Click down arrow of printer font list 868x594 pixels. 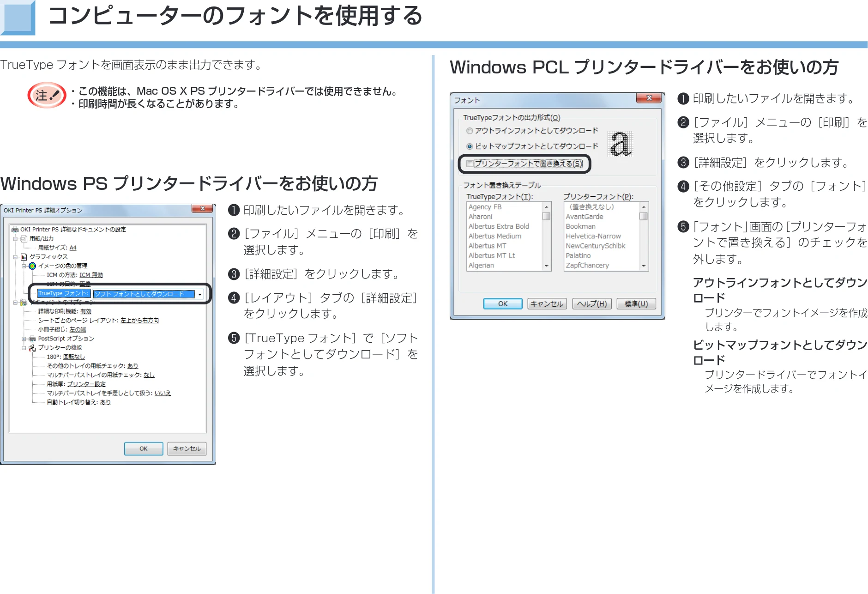click(x=644, y=266)
